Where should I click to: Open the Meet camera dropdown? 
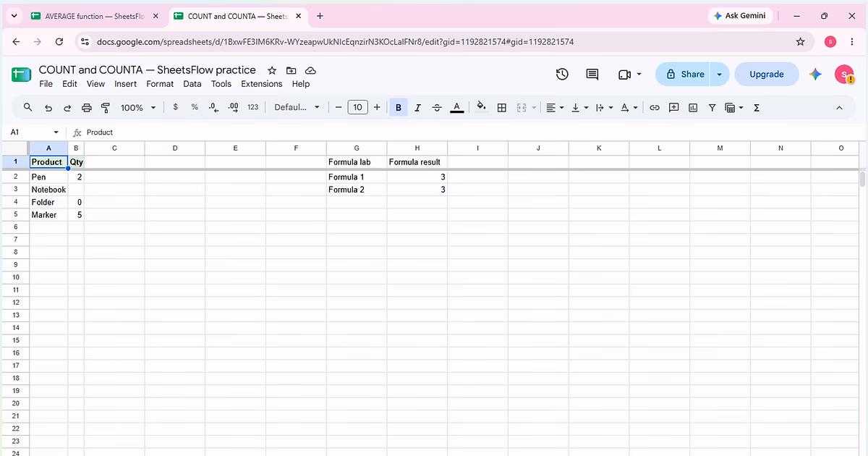(x=629, y=74)
